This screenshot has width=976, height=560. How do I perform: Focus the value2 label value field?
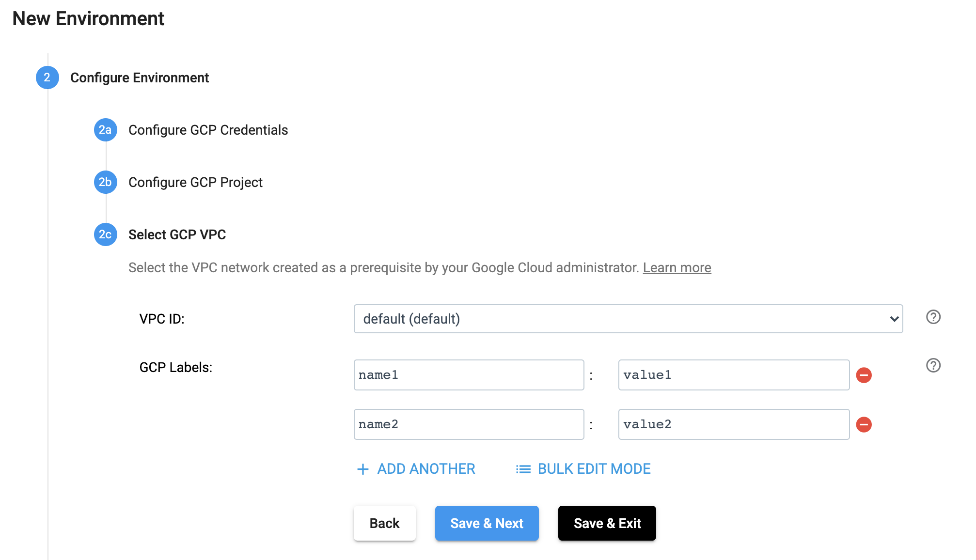pos(734,424)
